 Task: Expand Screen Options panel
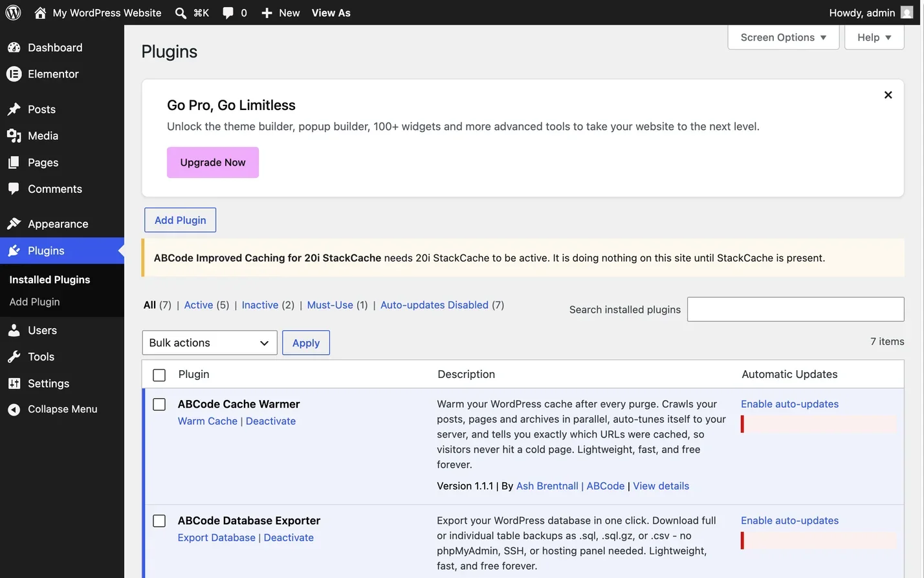point(784,38)
